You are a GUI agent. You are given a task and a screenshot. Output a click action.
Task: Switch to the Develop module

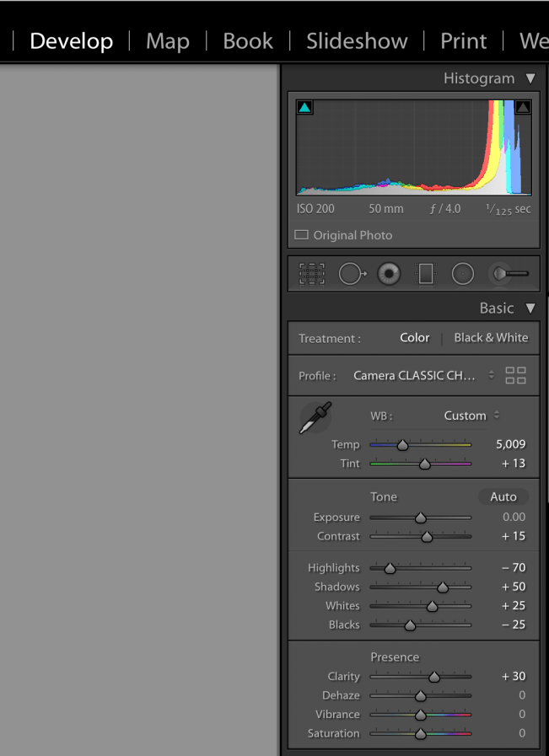coord(72,41)
